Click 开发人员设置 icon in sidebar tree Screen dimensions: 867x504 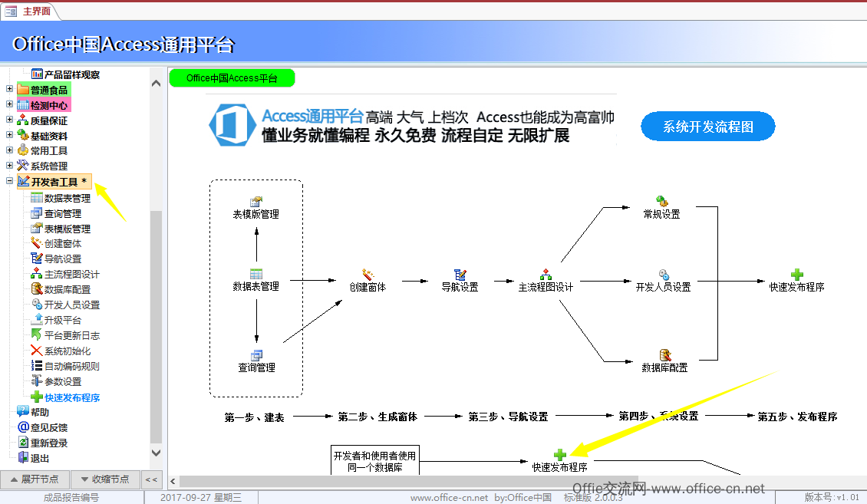37,304
